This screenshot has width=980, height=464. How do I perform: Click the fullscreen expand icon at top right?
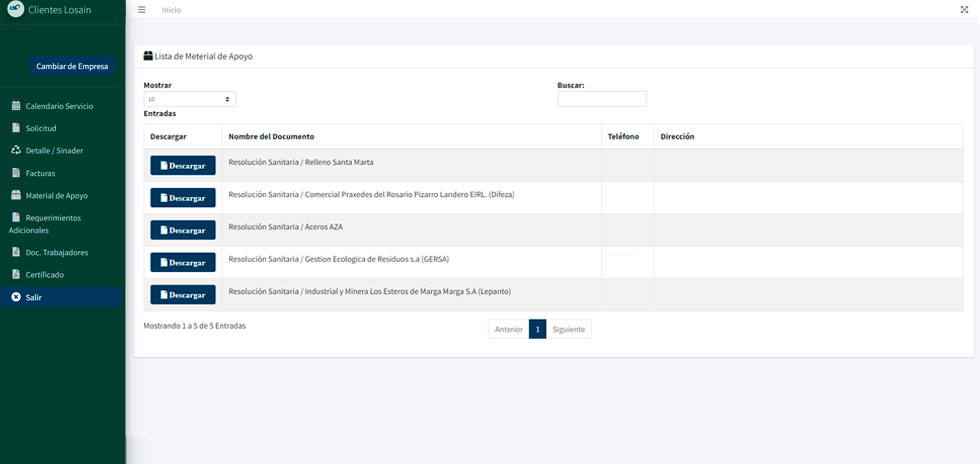click(x=964, y=9)
